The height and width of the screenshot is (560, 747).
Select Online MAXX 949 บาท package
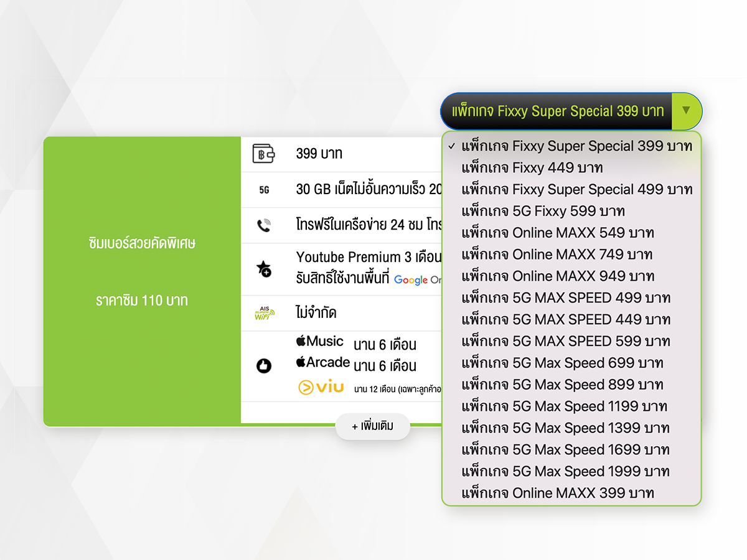click(571, 276)
